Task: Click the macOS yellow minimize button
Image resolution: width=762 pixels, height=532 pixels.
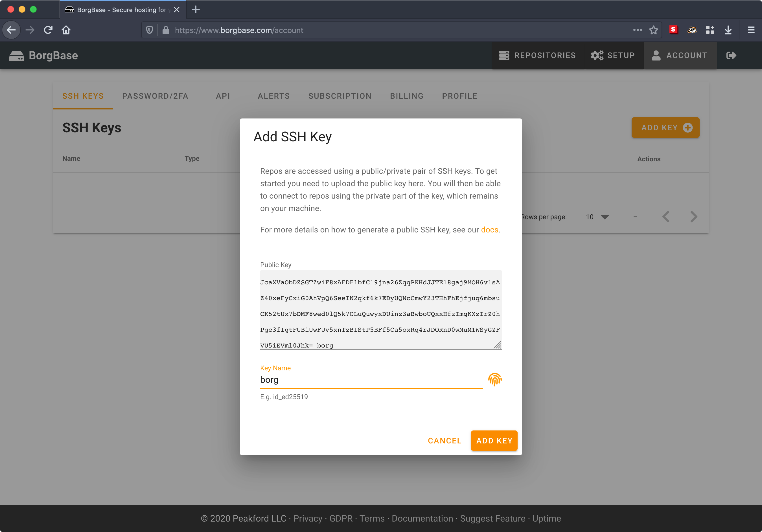Action: coord(22,9)
